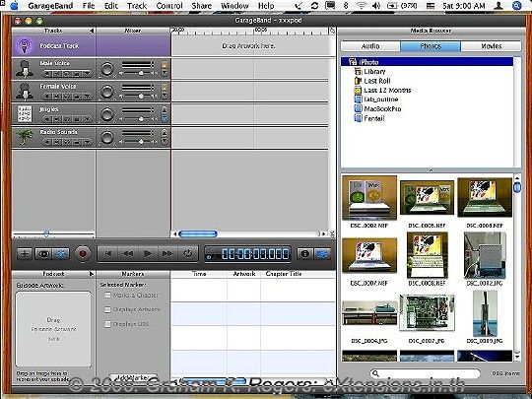Open the Share menu
Image resolution: width=532 pixels, height=399 pixels.
[x=202, y=6]
